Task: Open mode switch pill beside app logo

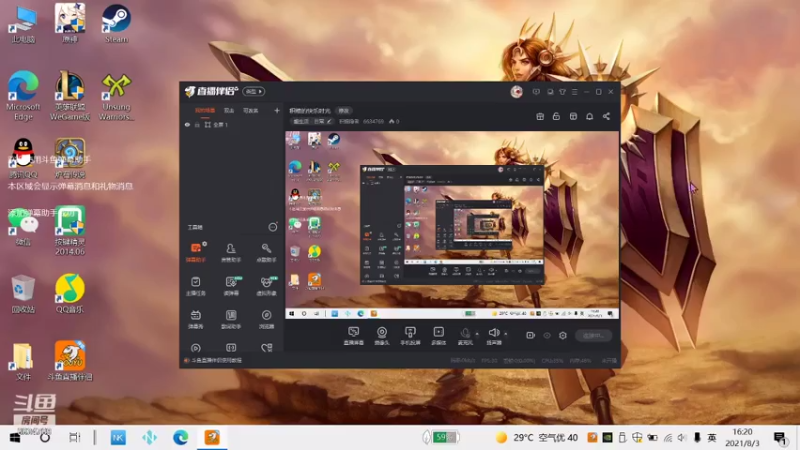Action: point(254,91)
